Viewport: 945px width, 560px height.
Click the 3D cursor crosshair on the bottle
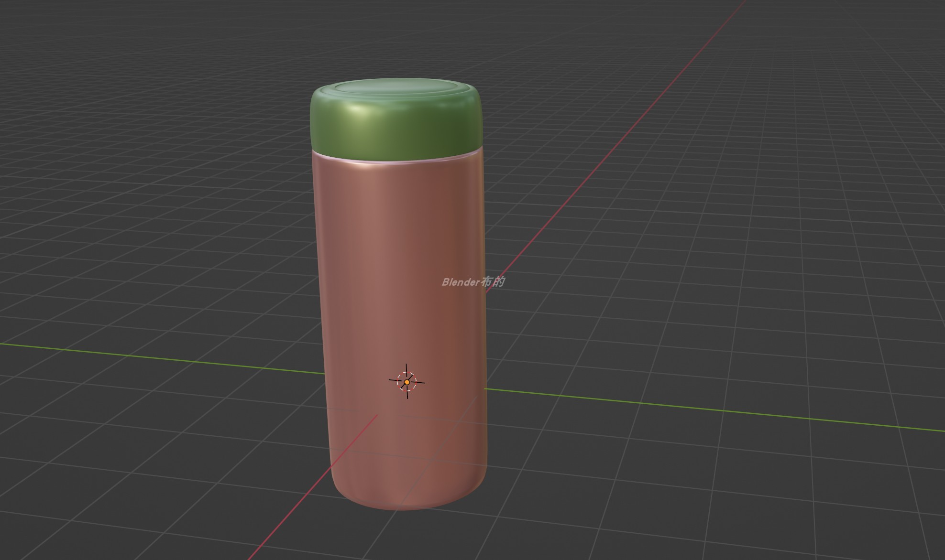pyautogui.click(x=407, y=381)
